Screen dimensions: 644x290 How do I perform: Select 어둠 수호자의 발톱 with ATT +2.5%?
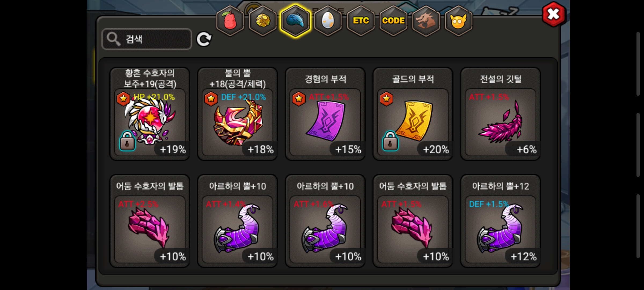[x=150, y=221]
